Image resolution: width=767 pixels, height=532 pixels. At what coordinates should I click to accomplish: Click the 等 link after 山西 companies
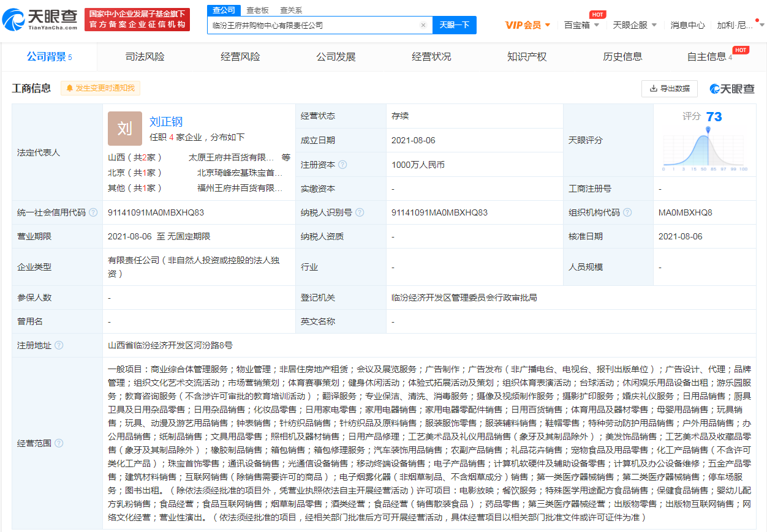[x=286, y=157]
